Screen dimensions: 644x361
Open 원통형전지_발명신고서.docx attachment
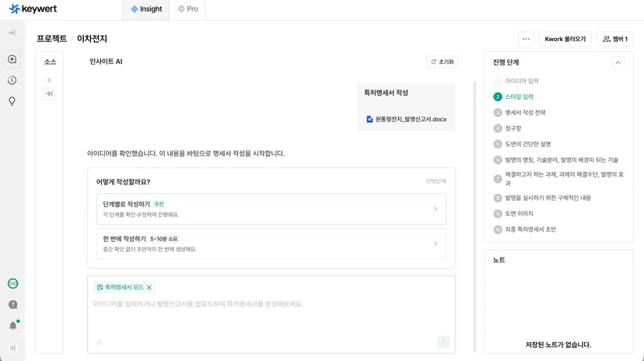pyautogui.click(x=406, y=119)
